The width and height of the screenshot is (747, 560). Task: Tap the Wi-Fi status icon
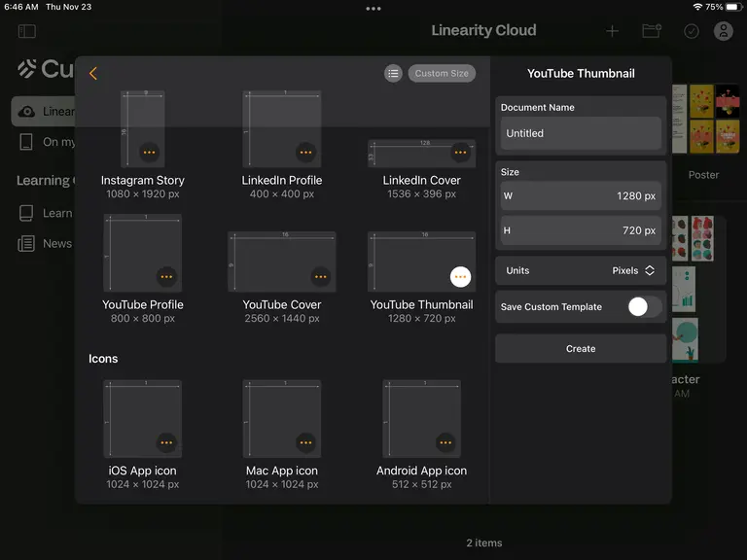pos(697,7)
